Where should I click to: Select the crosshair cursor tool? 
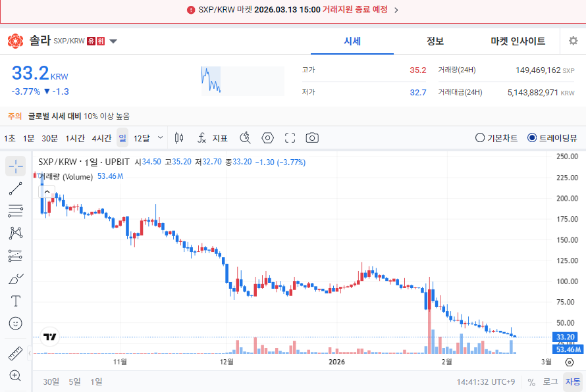point(14,166)
